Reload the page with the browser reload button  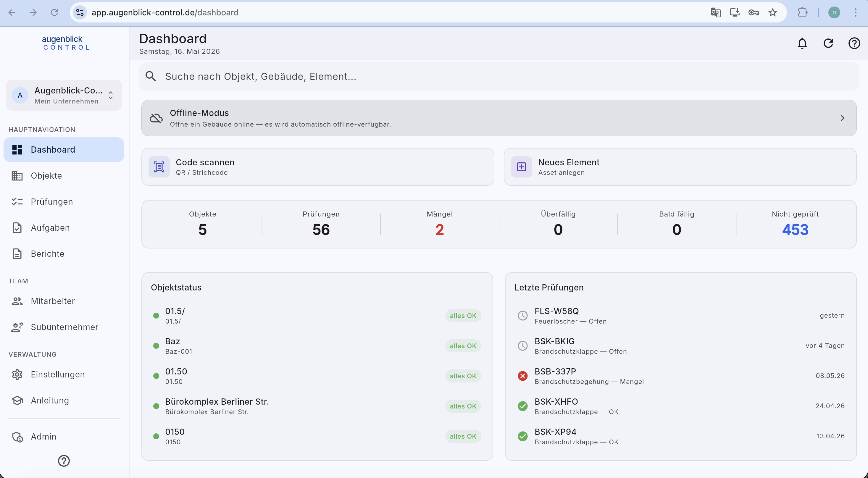click(54, 12)
